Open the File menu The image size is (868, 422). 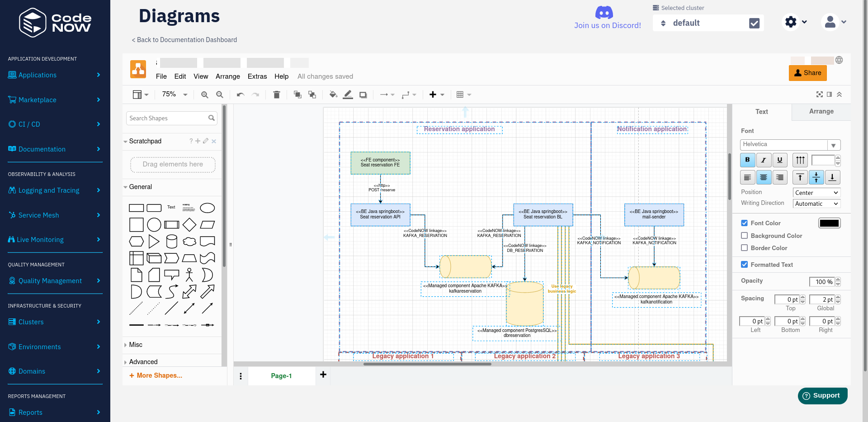click(x=161, y=76)
